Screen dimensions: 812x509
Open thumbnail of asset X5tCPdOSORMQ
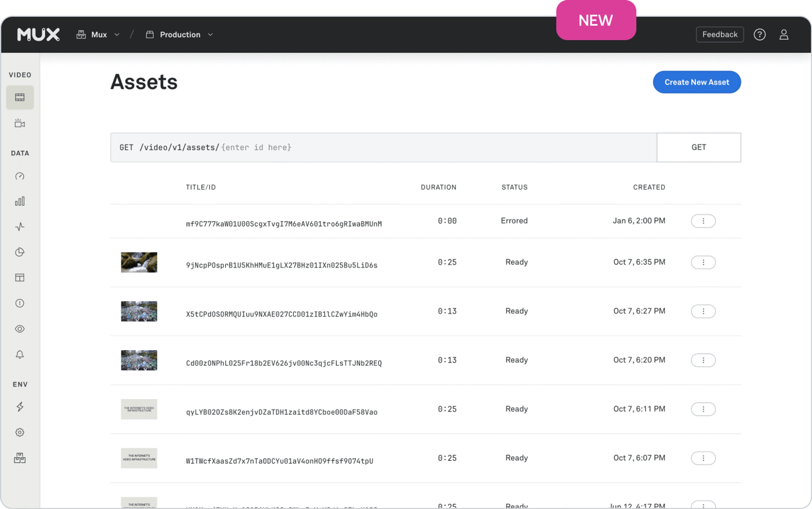tap(139, 311)
